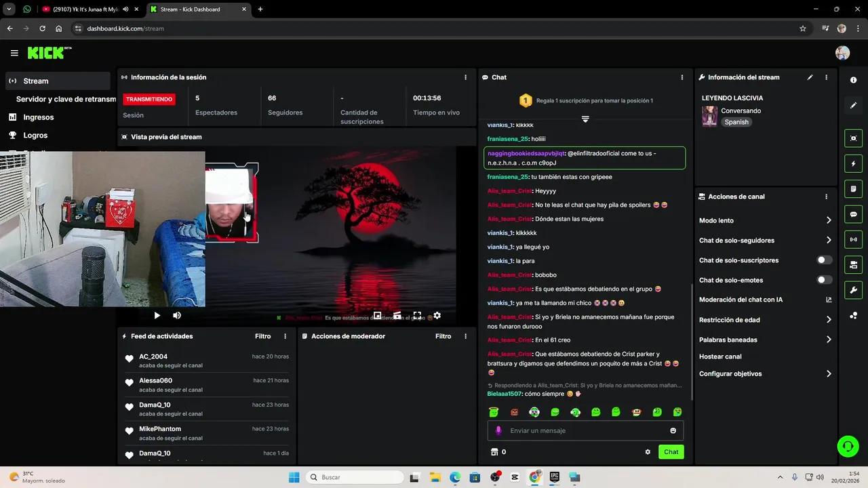Open Epic Games from the taskbar
Screen dimensions: 868x488
554,477
